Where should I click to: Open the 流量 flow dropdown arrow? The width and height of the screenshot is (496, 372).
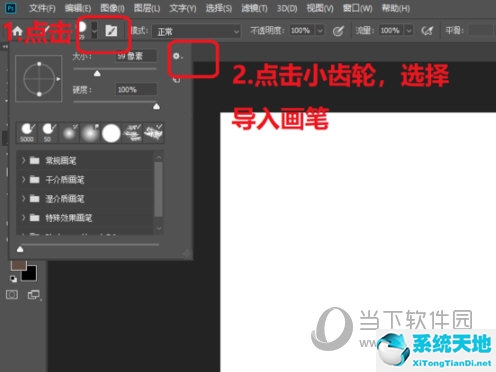(409, 31)
